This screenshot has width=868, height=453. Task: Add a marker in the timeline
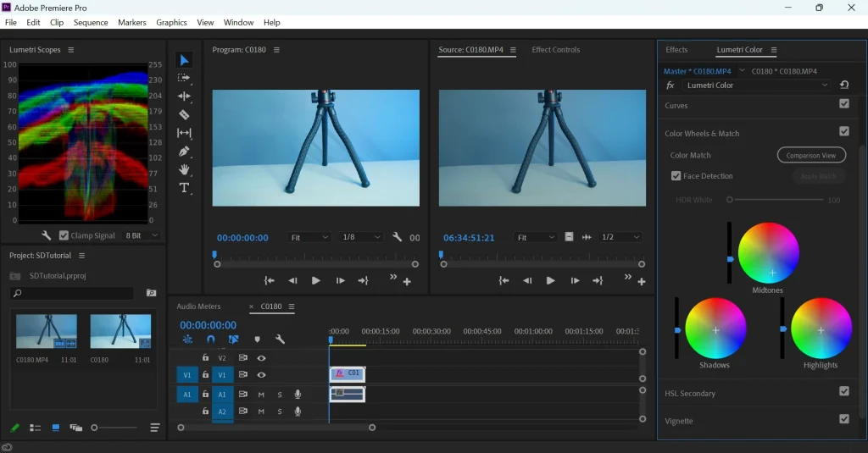coord(257,339)
